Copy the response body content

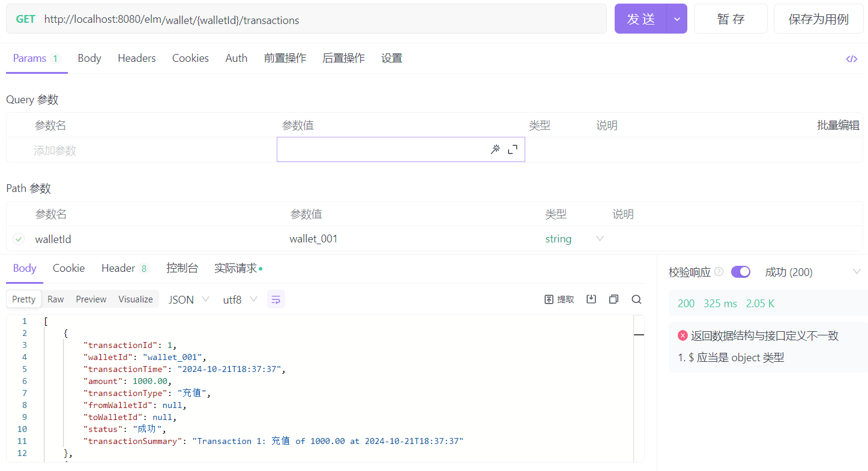[x=613, y=299]
